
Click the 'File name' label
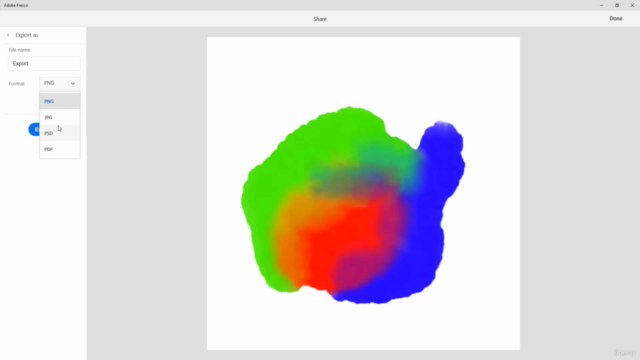tap(20, 50)
